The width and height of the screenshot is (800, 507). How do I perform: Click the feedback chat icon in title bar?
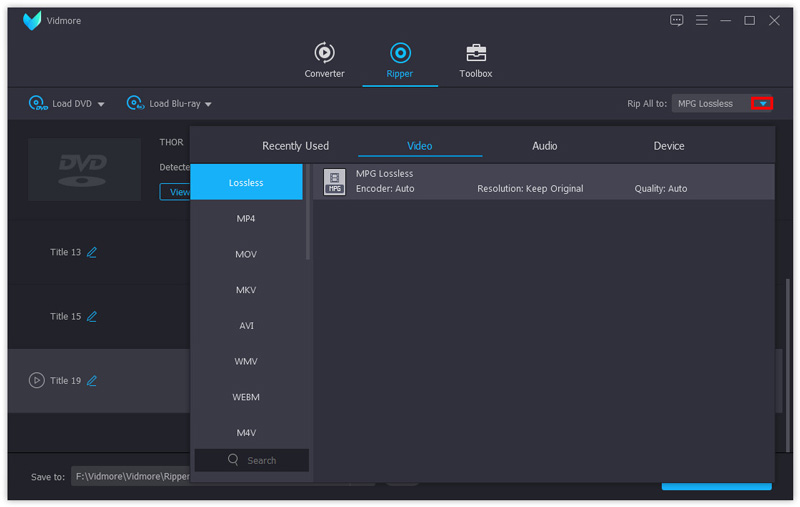(x=677, y=20)
